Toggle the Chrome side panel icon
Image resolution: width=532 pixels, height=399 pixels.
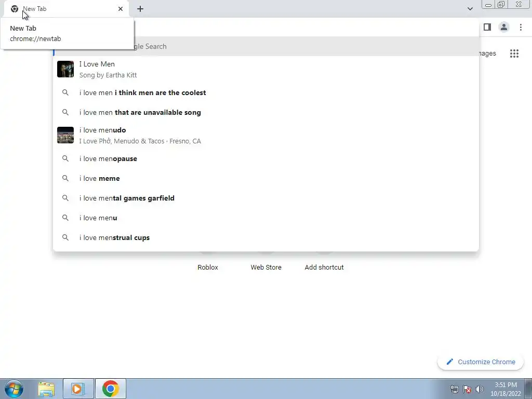pyautogui.click(x=487, y=27)
